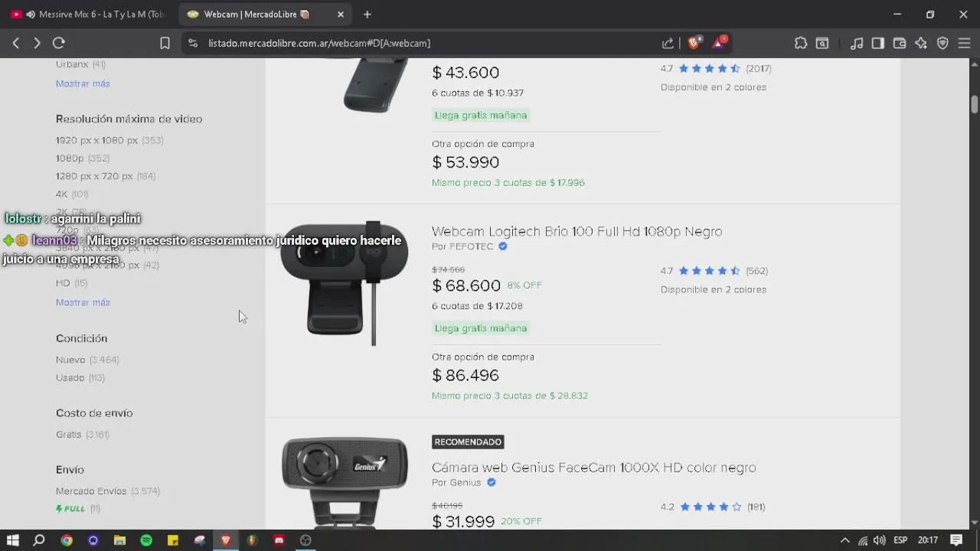Image resolution: width=980 pixels, height=551 pixels.
Task: Open volume control in system tray
Action: [879, 540]
